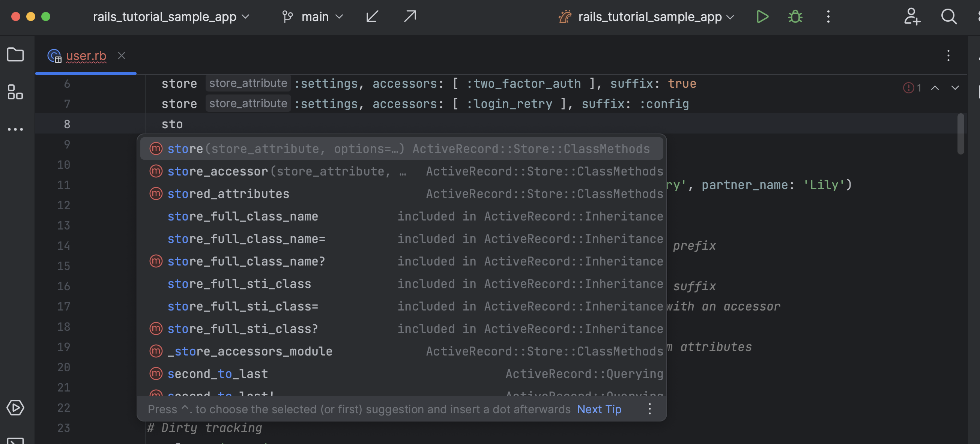The width and height of the screenshot is (980, 444).
Task: Select the user.rb editor tab
Action: pos(86,56)
